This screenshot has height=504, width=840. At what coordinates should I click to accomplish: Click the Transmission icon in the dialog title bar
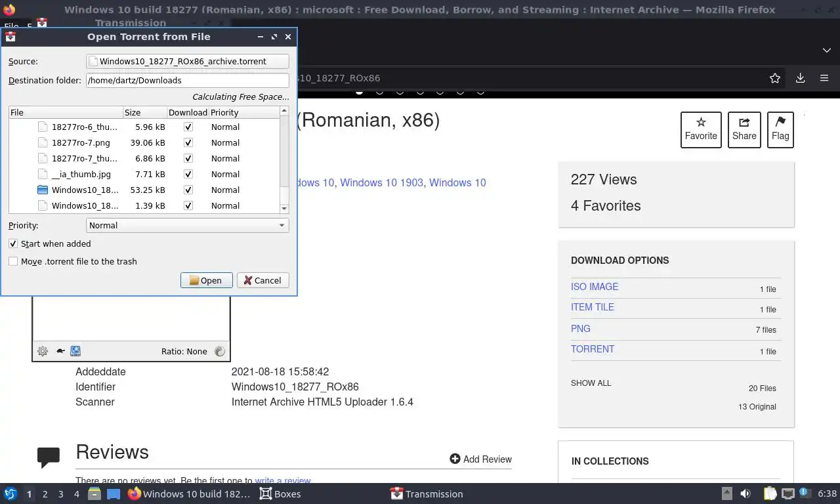(x=10, y=37)
